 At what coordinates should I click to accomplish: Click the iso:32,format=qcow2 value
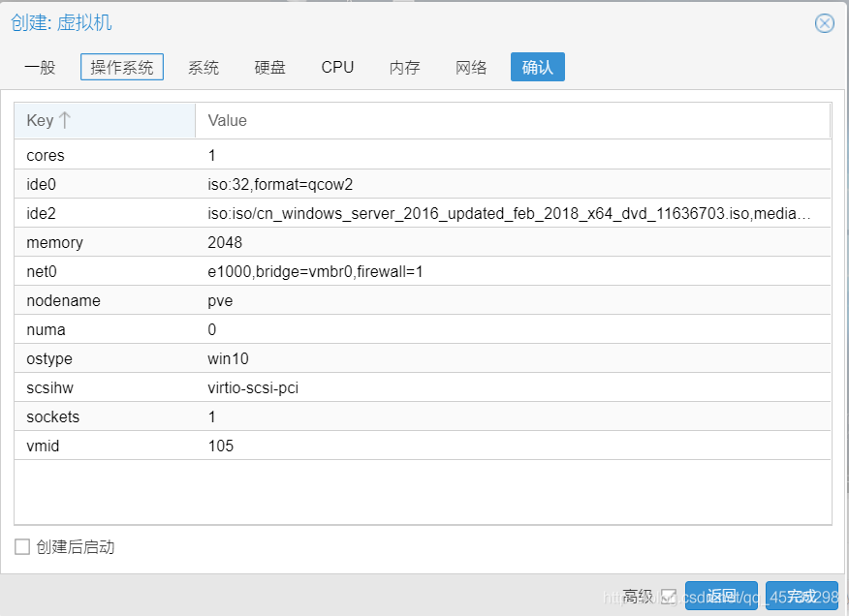pyautogui.click(x=280, y=185)
